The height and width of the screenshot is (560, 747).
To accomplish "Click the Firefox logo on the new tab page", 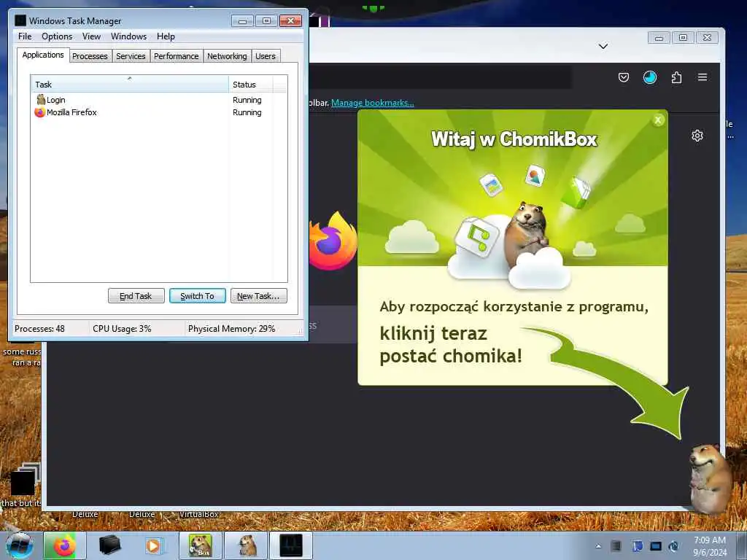I will point(333,241).
